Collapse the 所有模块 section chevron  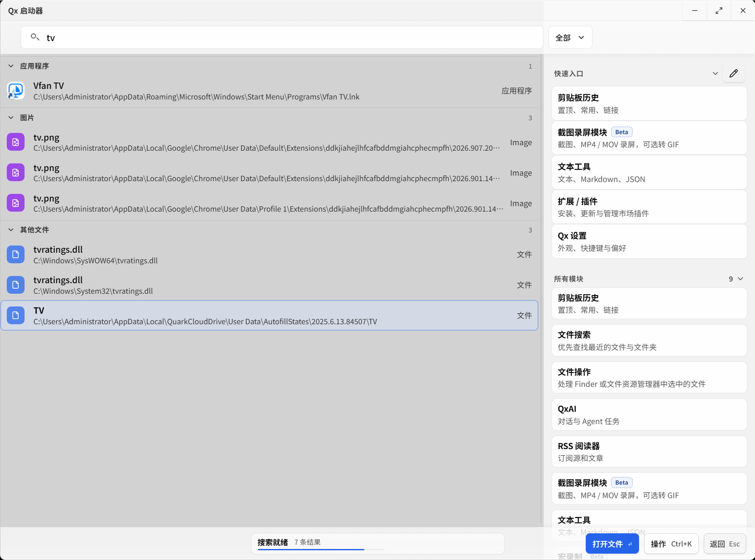[740, 279]
